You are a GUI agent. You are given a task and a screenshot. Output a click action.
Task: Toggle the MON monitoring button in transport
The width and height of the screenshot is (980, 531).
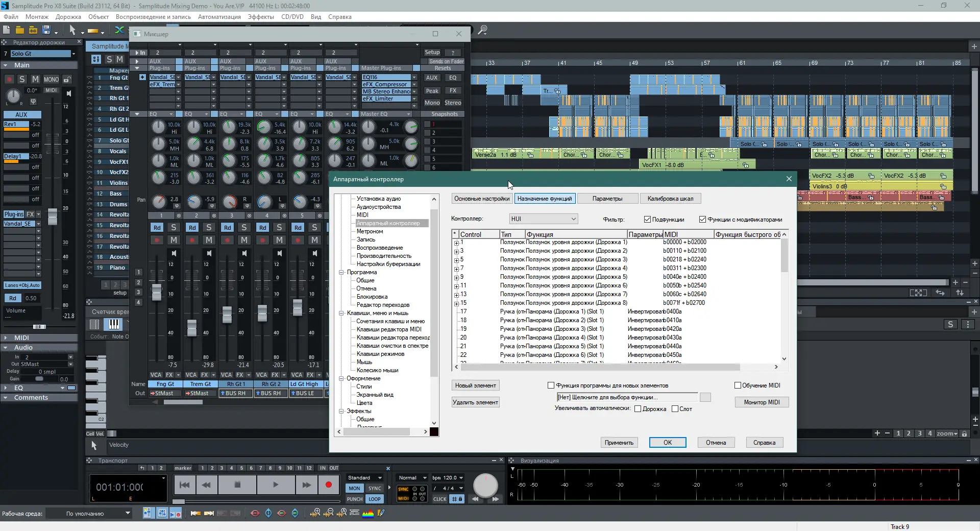point(354,489)
